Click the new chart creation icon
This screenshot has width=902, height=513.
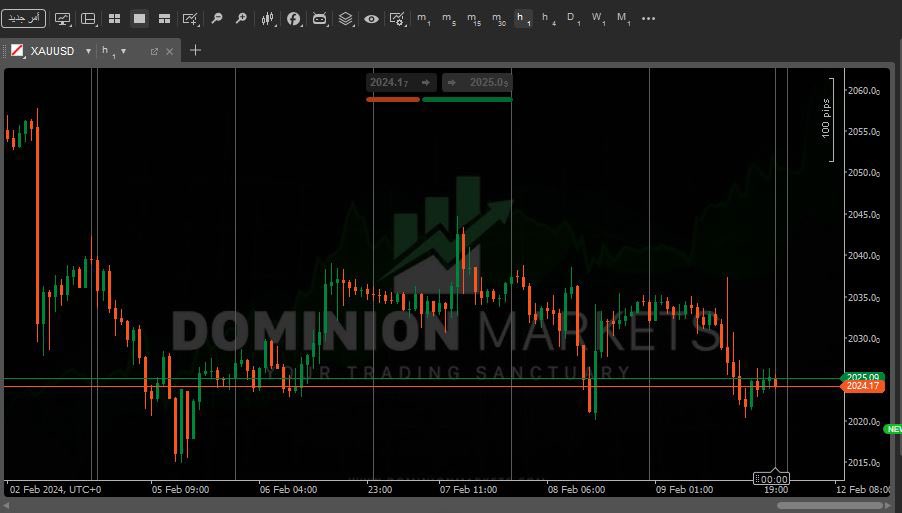190,19
